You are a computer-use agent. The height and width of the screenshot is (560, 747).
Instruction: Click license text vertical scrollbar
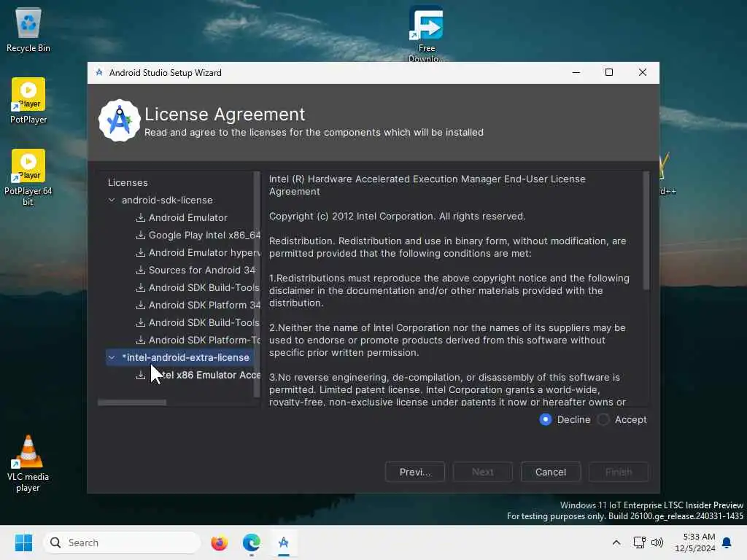pyautogui.click(x=646, y=231)
